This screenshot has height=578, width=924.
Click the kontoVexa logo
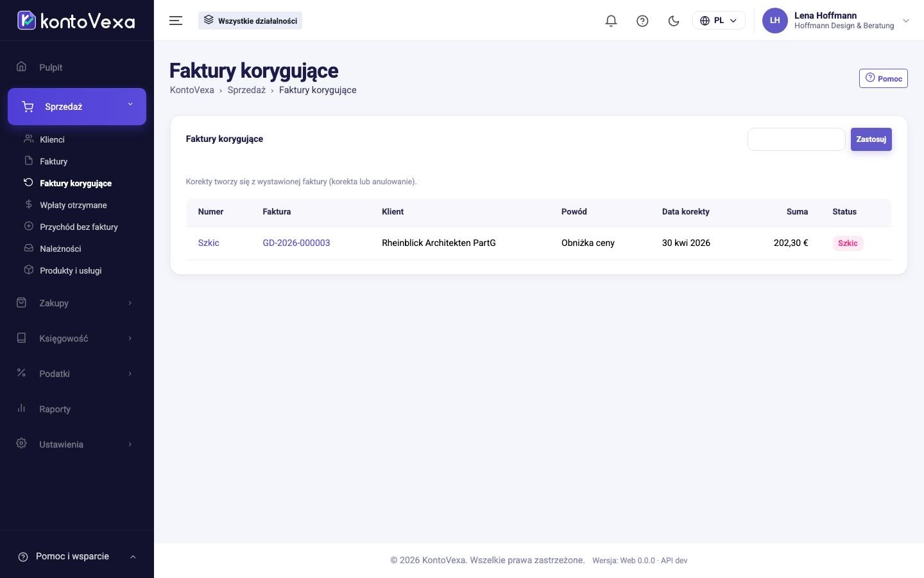[76, 21]
